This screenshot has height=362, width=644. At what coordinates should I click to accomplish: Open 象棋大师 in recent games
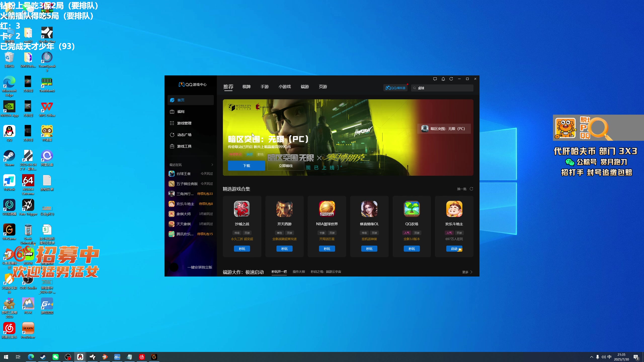click(191, 214)
